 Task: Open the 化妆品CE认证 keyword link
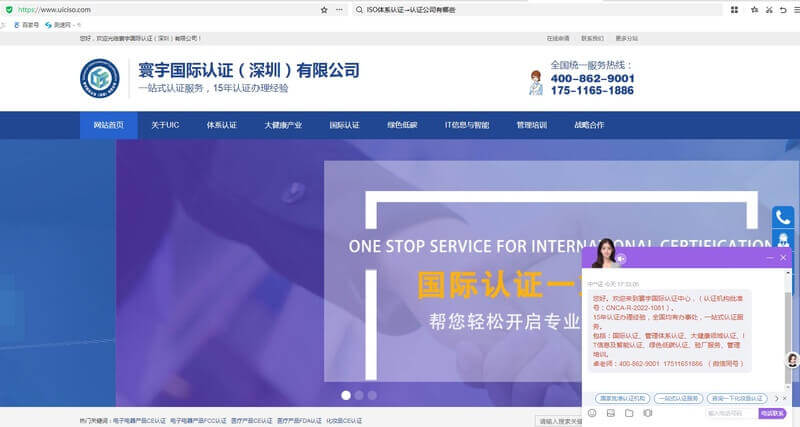click(344, 421)
